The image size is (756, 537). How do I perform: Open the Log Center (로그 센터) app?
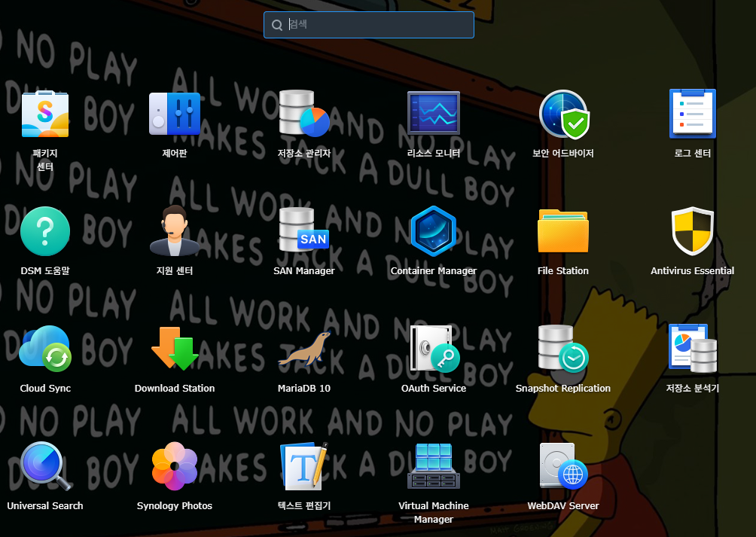pyautogui.click(x=693, y=114)
